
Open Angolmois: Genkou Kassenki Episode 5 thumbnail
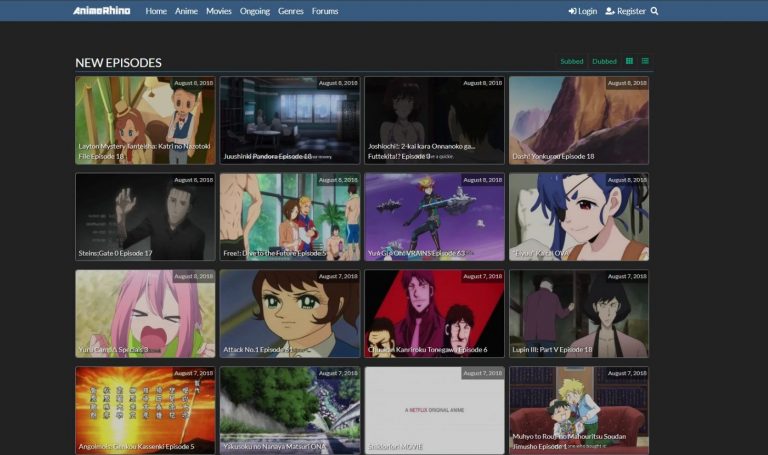pyautogui.click(x=145, y=410)
